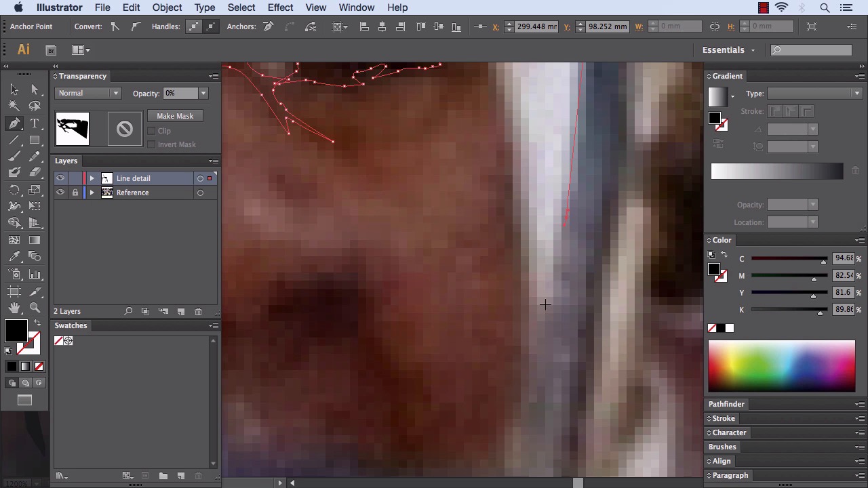Delete selected layer with trash icon
The image size is (868, 488).
(198, 312)
